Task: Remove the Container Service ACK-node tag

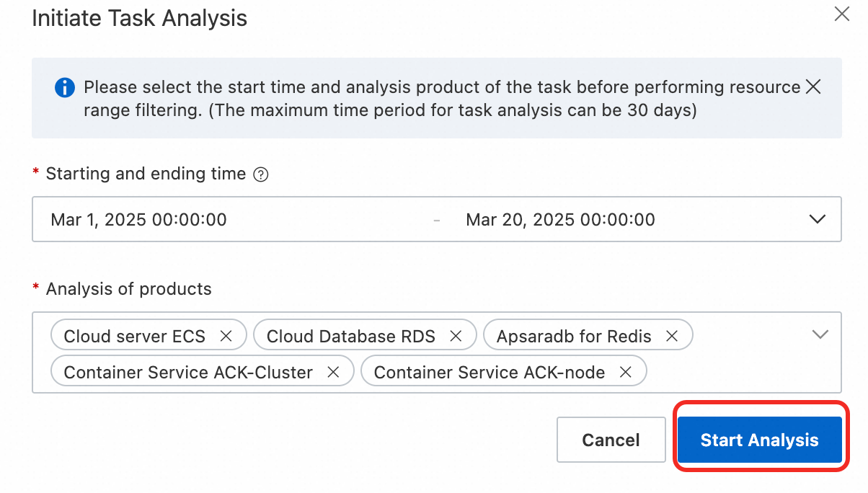Action: click(626, 372)
